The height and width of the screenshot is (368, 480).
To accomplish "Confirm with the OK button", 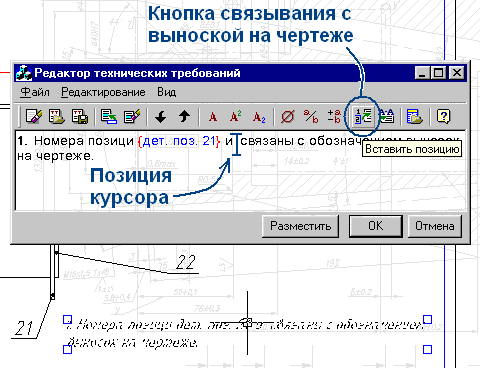I will (376, 226).
